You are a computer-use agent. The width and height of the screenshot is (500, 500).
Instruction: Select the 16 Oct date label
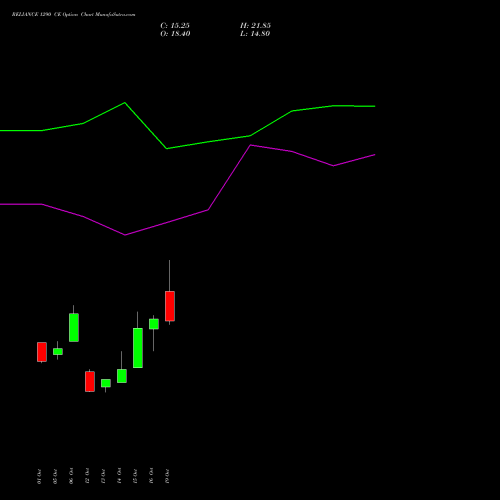click(151, 476)
